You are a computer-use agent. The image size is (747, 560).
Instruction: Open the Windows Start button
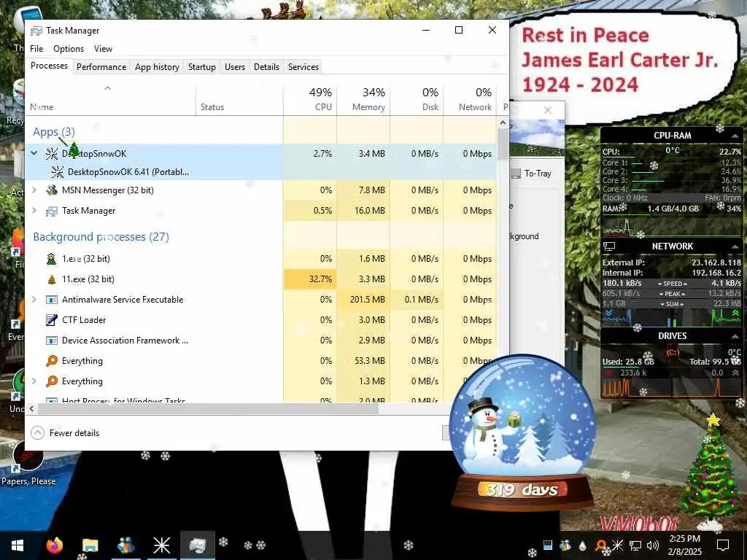18,545
